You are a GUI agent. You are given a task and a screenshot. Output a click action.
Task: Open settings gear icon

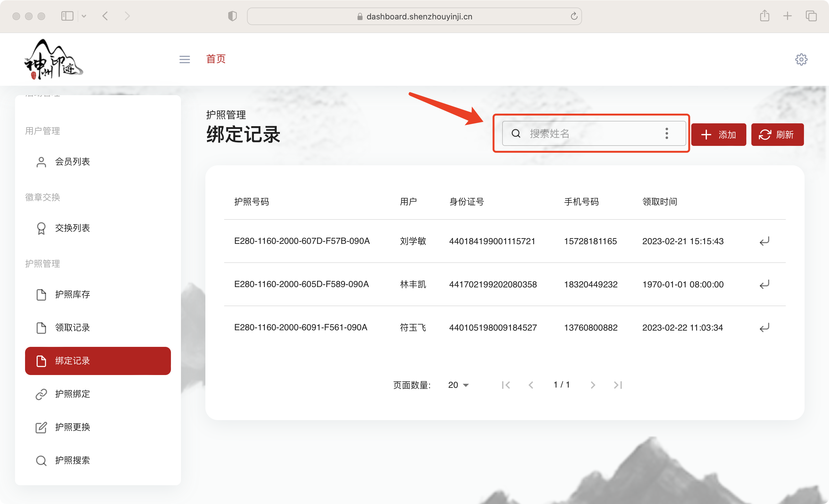801,59
